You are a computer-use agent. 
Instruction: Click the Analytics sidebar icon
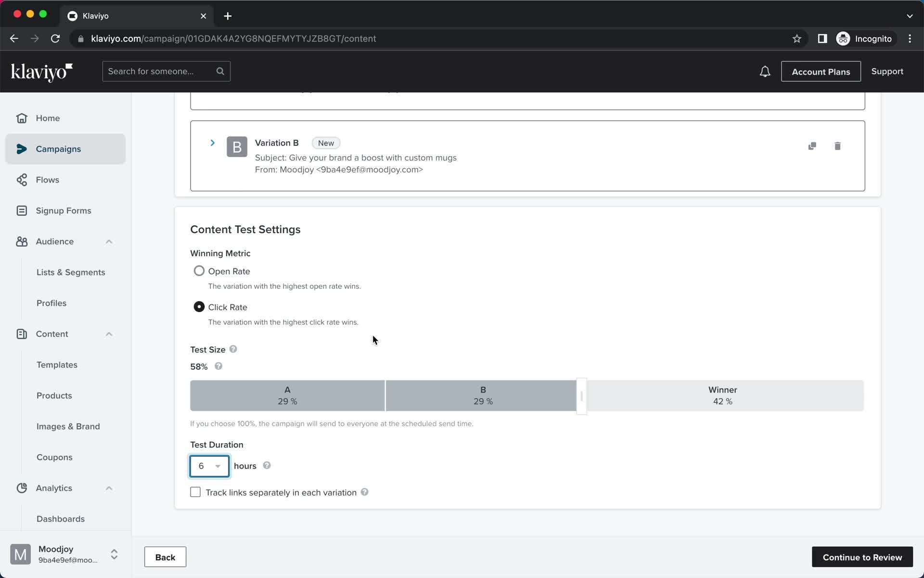[x=22, y=487]
